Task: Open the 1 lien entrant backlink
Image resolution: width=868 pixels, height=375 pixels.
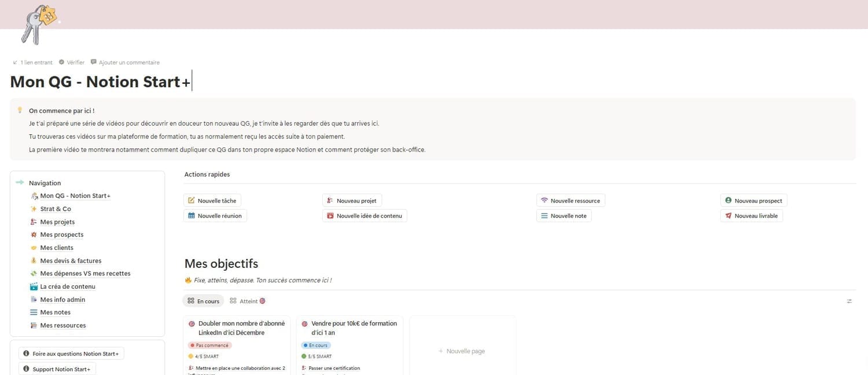Action: [32, 62]
